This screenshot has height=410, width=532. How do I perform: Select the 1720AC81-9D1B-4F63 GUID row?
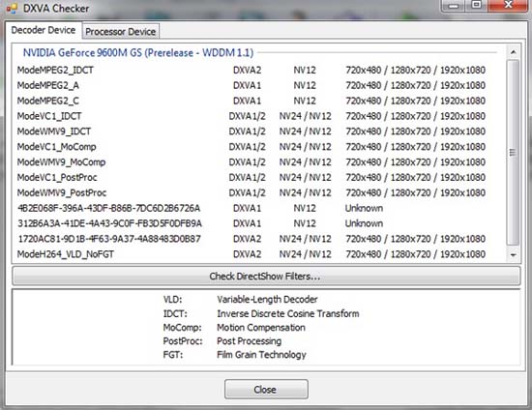pos(251,239)
